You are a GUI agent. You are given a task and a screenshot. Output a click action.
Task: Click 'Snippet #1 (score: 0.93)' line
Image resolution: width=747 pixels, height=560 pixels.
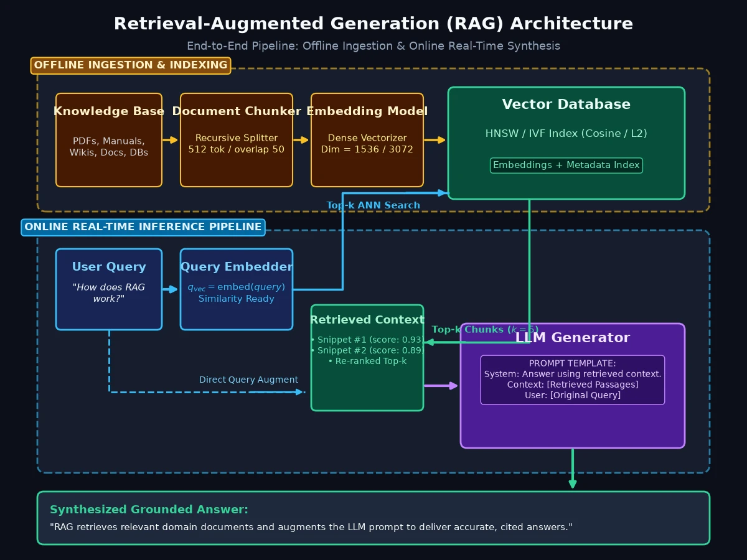(367, 340)
